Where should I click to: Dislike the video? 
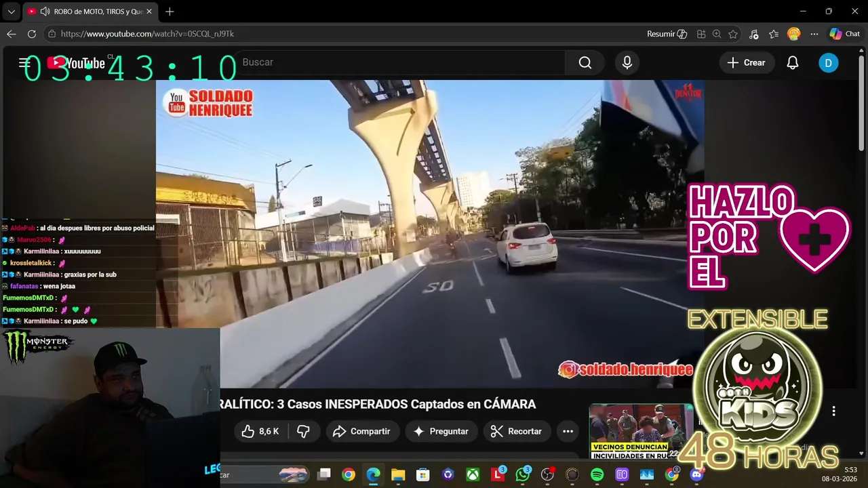tap(303, 431)
